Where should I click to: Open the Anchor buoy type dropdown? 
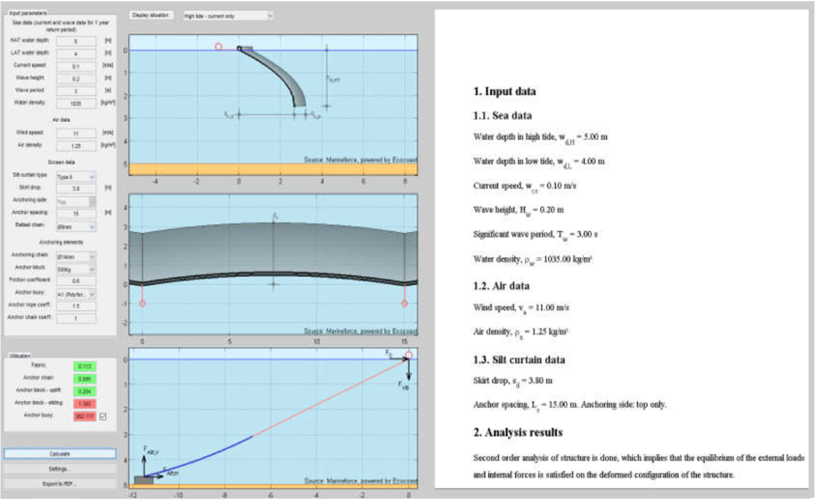(76, 294)
